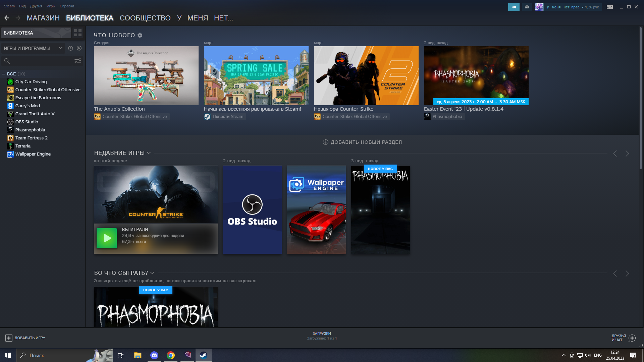Click the main content vertical scrollbar
This screenshot has height=362, width=644.
[640, 99]
